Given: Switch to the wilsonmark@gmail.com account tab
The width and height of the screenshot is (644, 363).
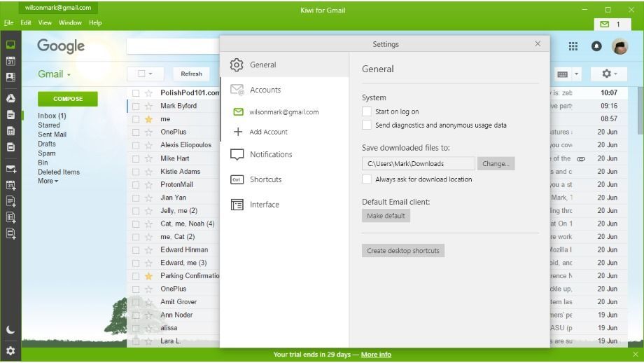Looking at the screenshot, I should coord(58,8).
